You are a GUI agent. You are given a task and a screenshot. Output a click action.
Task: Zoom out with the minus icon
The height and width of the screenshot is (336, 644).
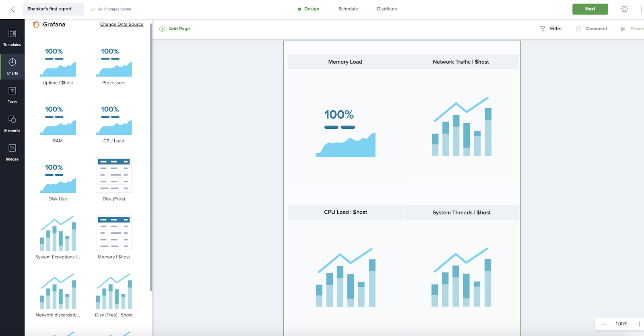tap(603, 324)
